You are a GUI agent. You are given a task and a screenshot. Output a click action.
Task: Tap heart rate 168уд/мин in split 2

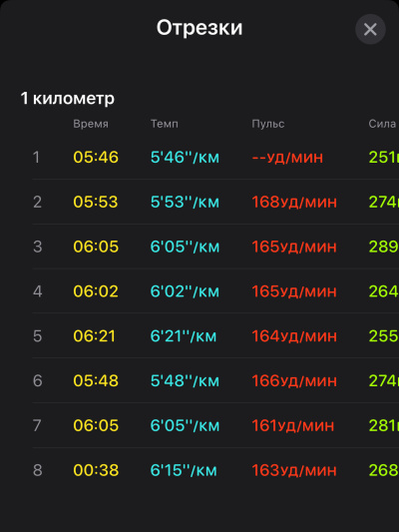click(294, 202)
